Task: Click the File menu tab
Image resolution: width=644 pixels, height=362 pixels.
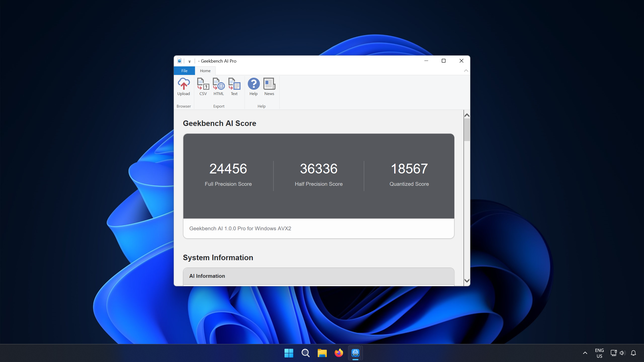Action: coord(184,71)
